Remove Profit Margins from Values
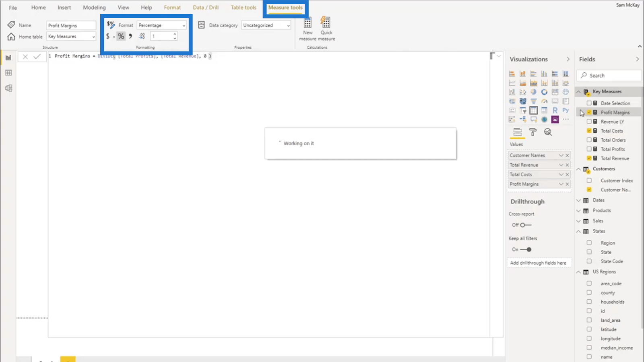Screen dimensions: 644x362 [568, 184]
